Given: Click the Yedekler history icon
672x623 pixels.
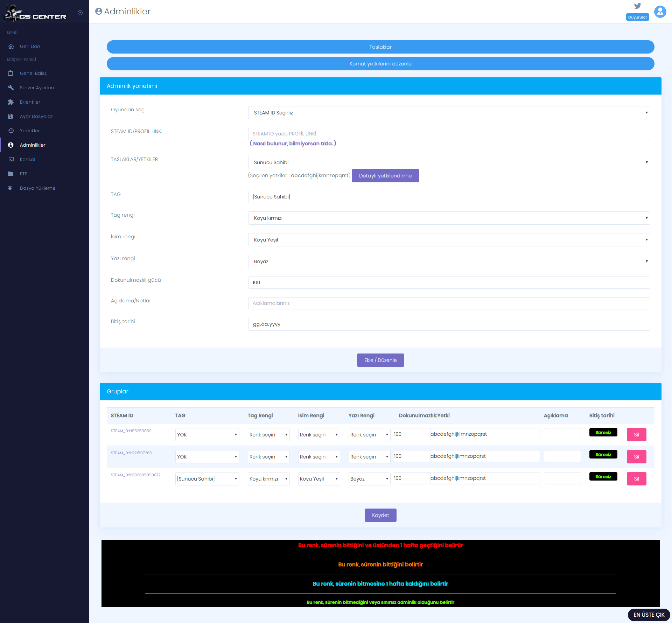Looking at the screenshot, I should pyautogui.click(x=11, y=131).
